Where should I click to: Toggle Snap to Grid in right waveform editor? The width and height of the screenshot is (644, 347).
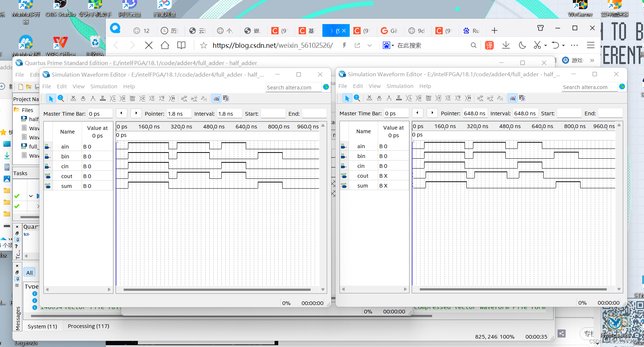click(x=522, y=98)
